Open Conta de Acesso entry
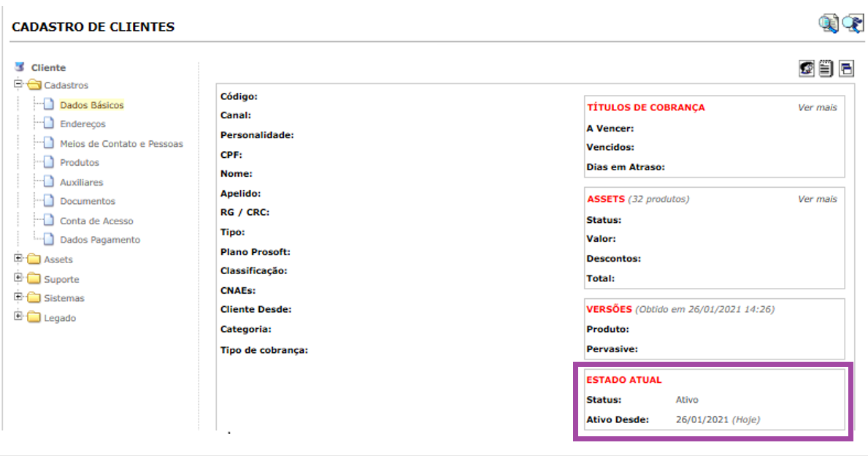This screenshot has height=456, width=868. (96, 221)
